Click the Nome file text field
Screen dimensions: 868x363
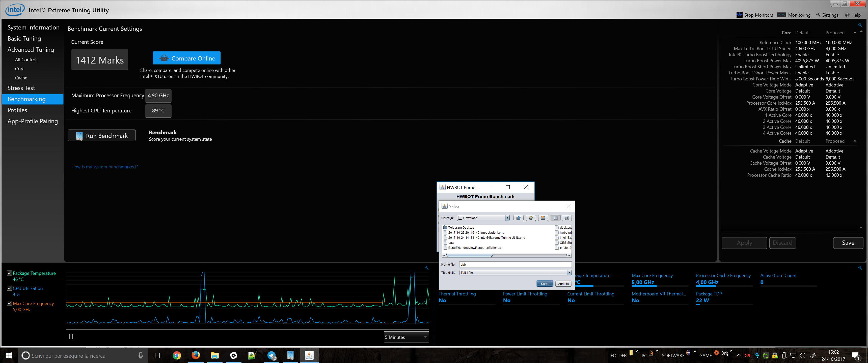click(x=515, y=264)
